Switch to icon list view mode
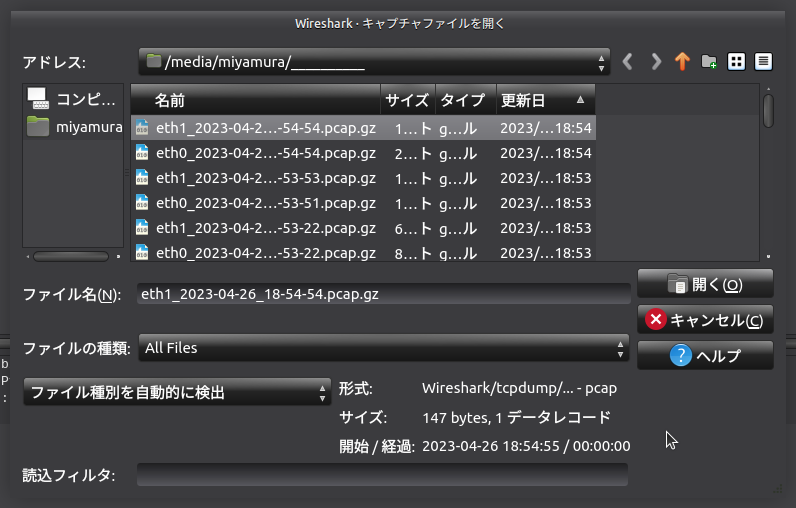 click(x=737, y=62)
